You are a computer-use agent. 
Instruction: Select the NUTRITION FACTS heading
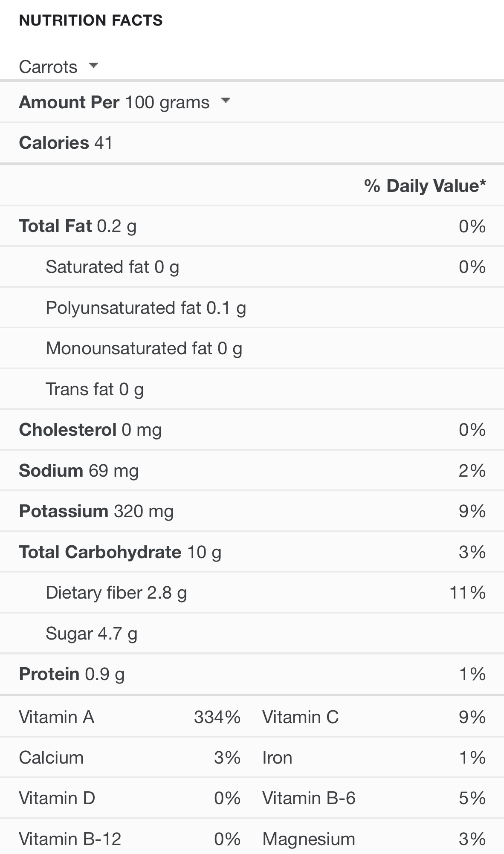coord(91,20)
